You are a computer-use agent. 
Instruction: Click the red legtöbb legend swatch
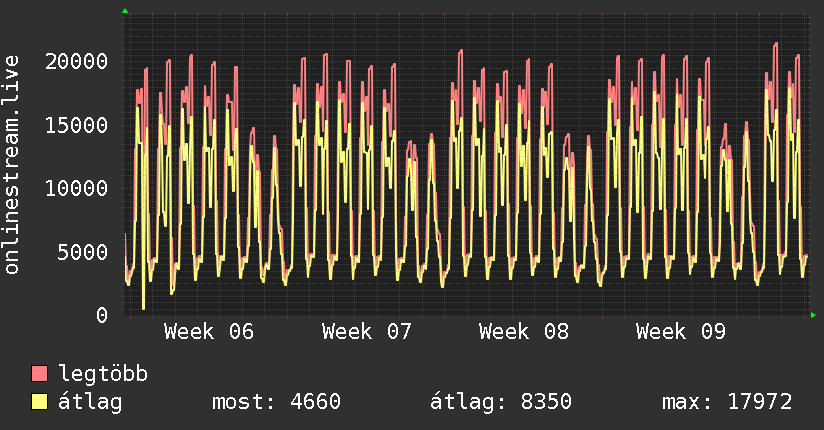tap(40, 375)
